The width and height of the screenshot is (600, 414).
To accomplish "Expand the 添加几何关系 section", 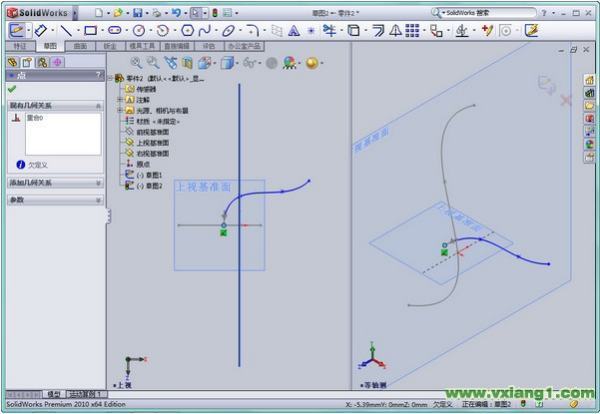I will pyautogui.click(x=98, y=183).
